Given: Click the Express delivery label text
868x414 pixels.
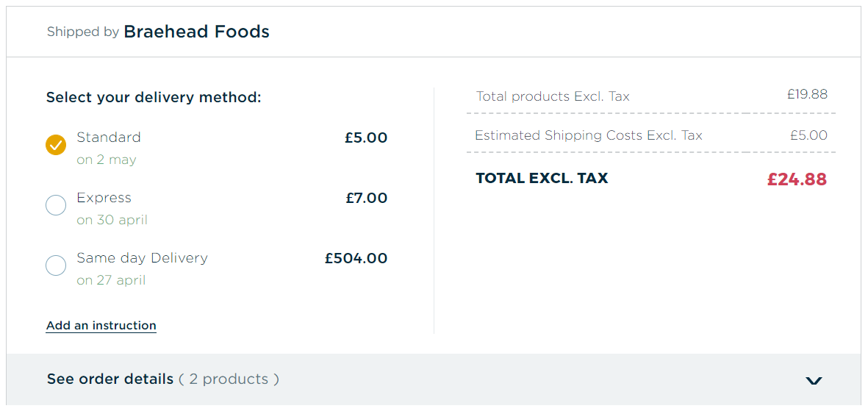Looking at the screenshot, I should click(104, 198).
